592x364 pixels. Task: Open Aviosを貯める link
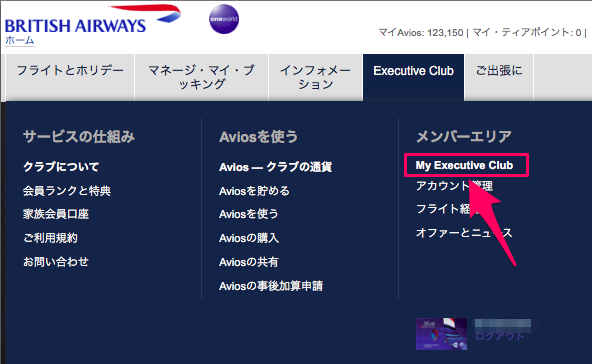click(x=254, y=191)
